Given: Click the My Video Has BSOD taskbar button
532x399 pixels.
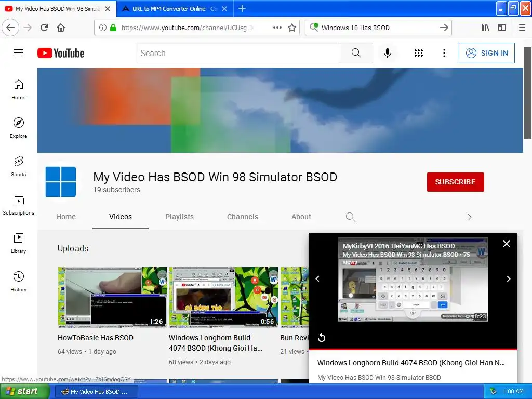Looking at the screenshot, I should tap(96, 392).
